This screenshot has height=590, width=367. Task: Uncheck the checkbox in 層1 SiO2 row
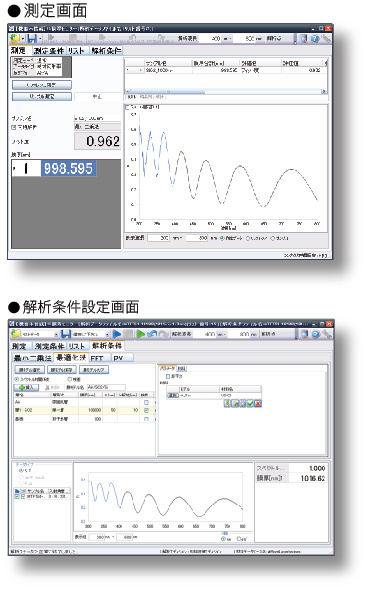[146, 411]
